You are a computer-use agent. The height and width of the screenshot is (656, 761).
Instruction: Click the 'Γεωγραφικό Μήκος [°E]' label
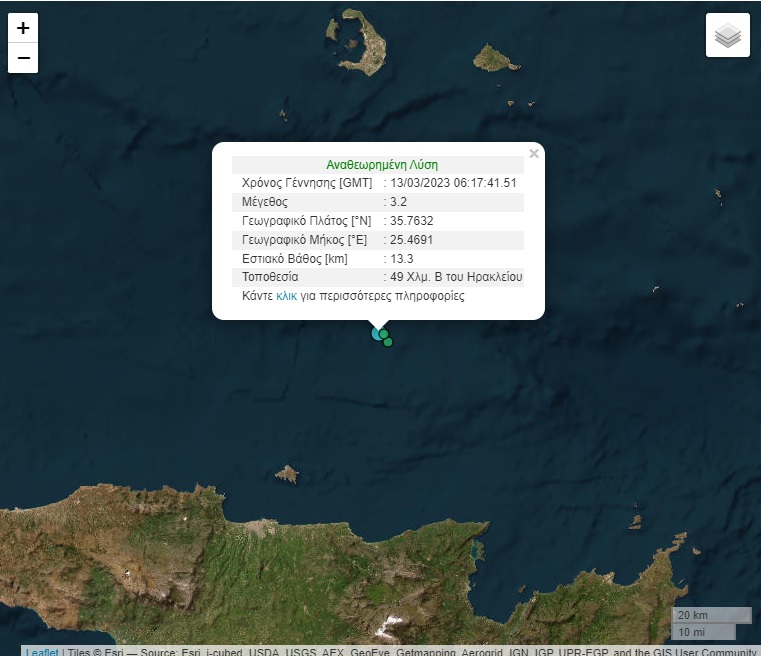(304, 240)
